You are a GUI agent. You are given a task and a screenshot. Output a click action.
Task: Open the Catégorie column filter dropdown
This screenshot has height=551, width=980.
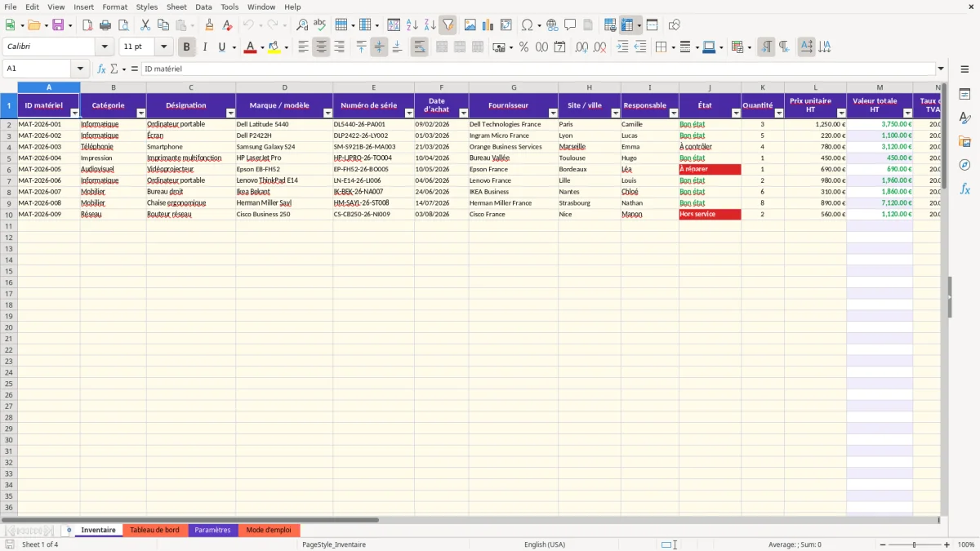point(140,113)
